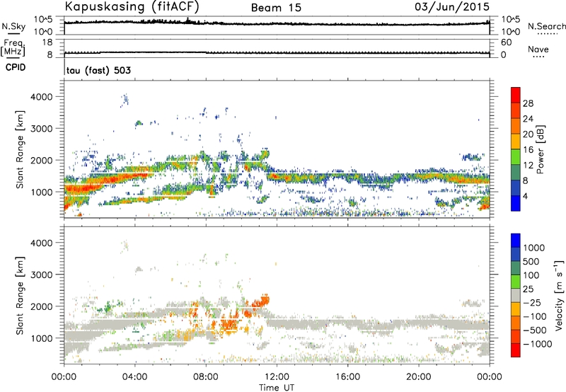The width and height of the screenshot is (566, 392).
Task: Click the date 03/Jun/2015
Action: 452,6
